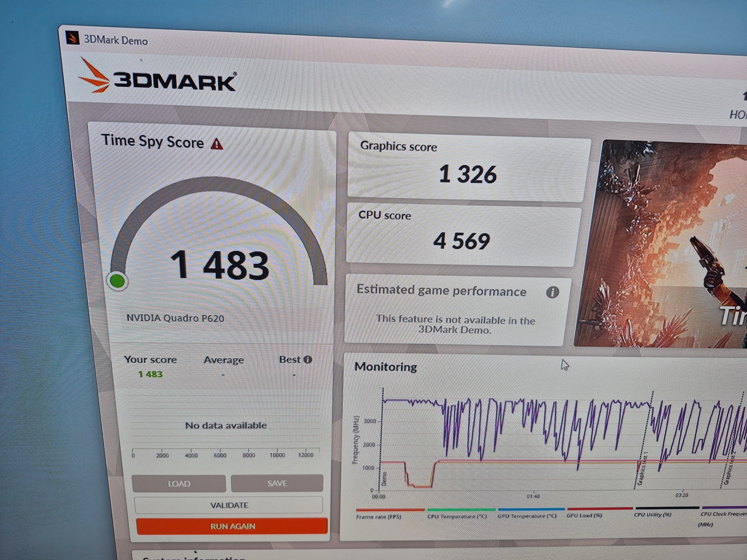This screenshot has width=747, height=560.
Task: Click the SAVE result button
Action: pos(277,483)
